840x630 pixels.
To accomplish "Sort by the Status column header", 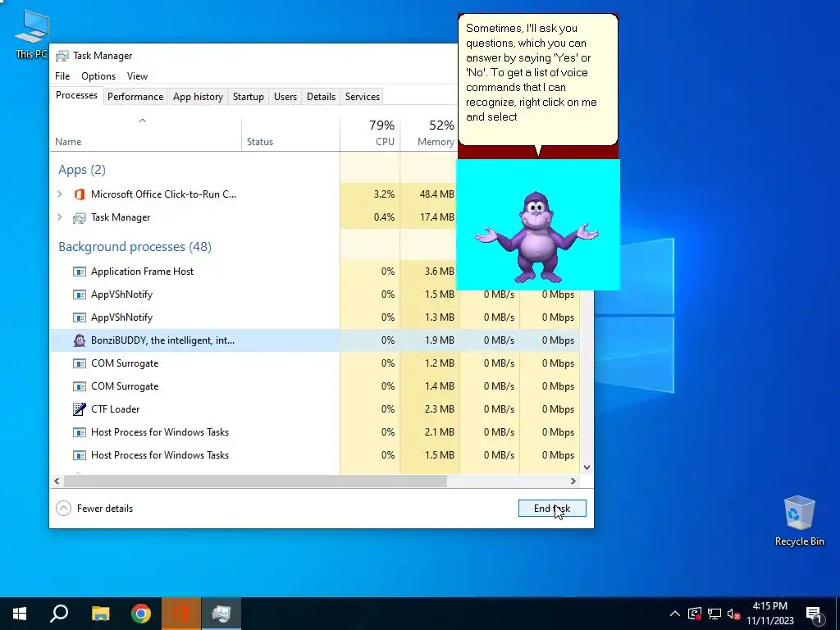I will 291,134.
